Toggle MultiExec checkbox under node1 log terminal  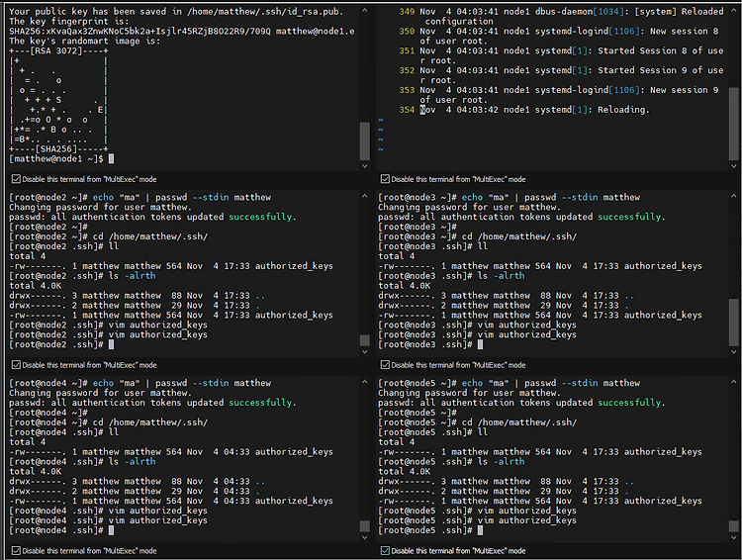(x=385, y=179)
